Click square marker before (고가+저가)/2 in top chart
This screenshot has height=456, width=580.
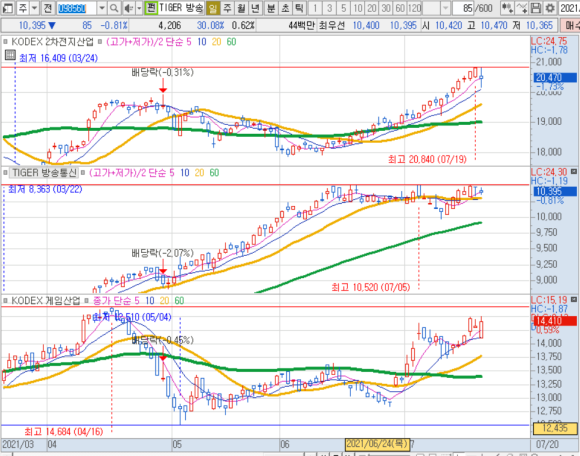coord(100,42)
